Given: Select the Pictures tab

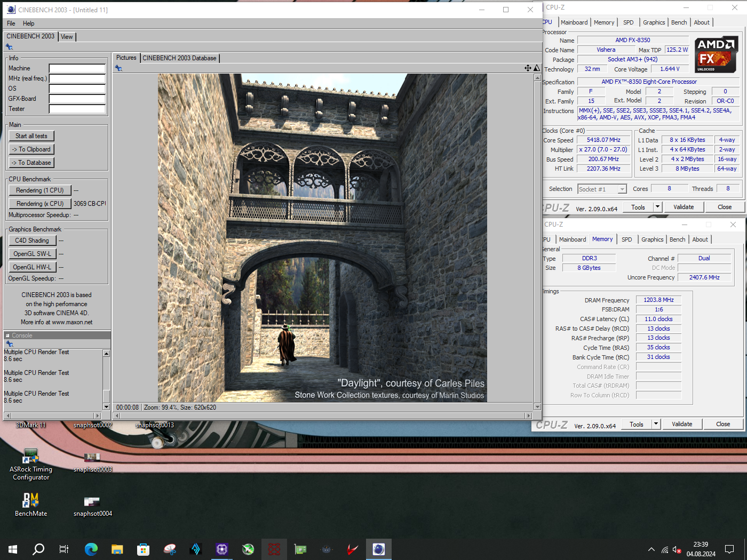Looking at the screenshot, I should point(126,58).
